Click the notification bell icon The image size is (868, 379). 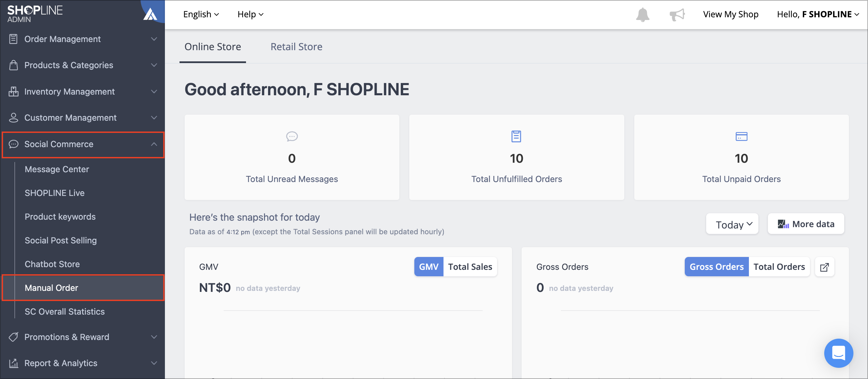click(x=642, y=15)
